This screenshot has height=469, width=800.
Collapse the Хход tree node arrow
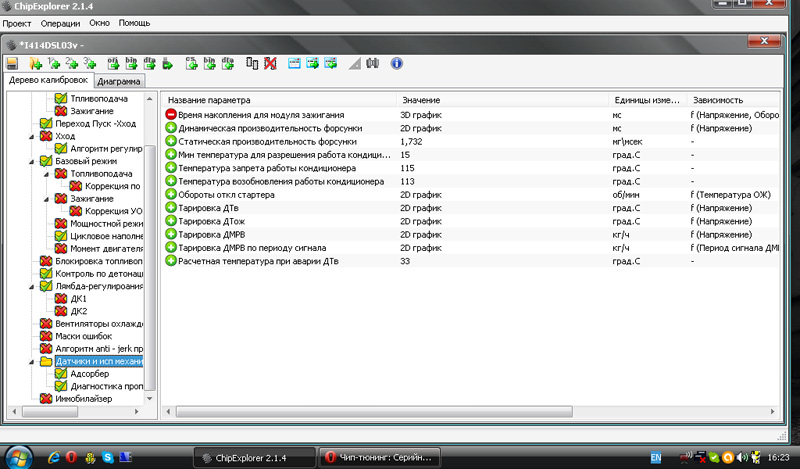(x=33, y=136)
